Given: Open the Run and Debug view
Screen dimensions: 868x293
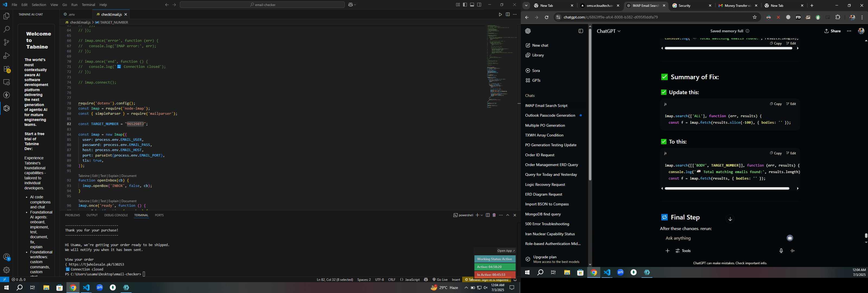Looking at the screenshot, I should (x=7, y=56).
